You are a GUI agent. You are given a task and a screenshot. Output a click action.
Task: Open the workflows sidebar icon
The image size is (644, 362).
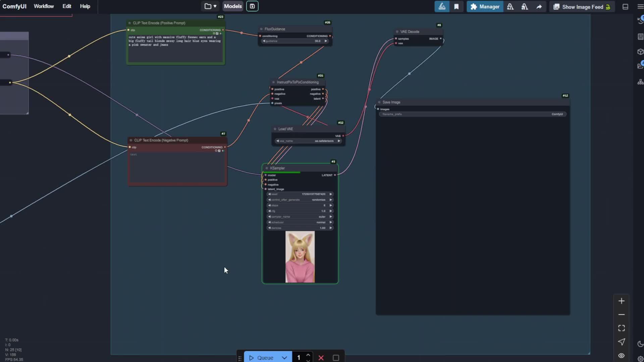pos(641,37)
